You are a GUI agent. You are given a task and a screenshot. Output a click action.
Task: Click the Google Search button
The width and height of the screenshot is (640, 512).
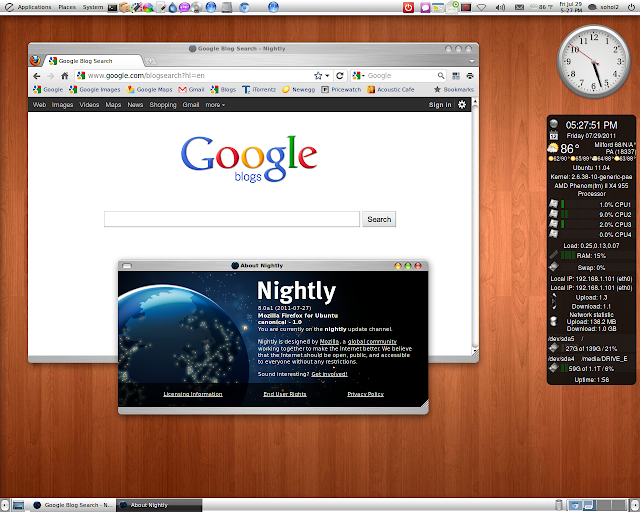point(379,219)
